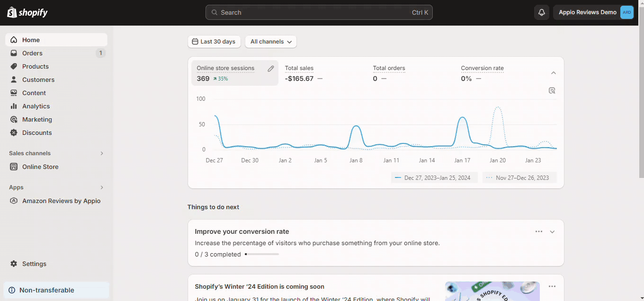Open the chart report view icon

click(552, 90)
